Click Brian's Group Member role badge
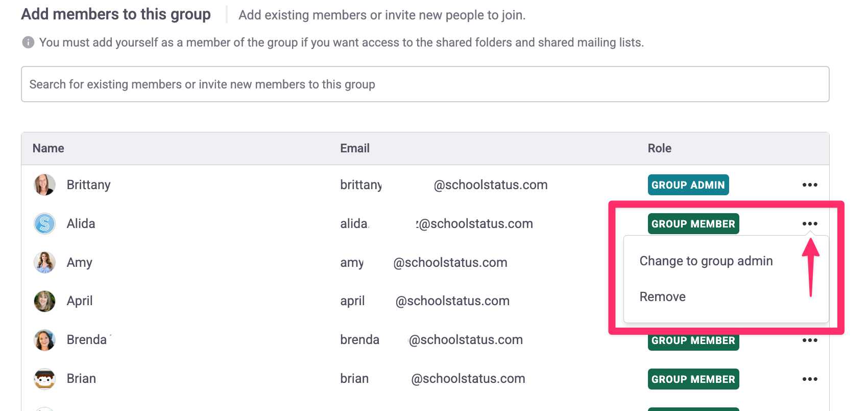This screenshot has width=868, height=411. tap(693, 379)
